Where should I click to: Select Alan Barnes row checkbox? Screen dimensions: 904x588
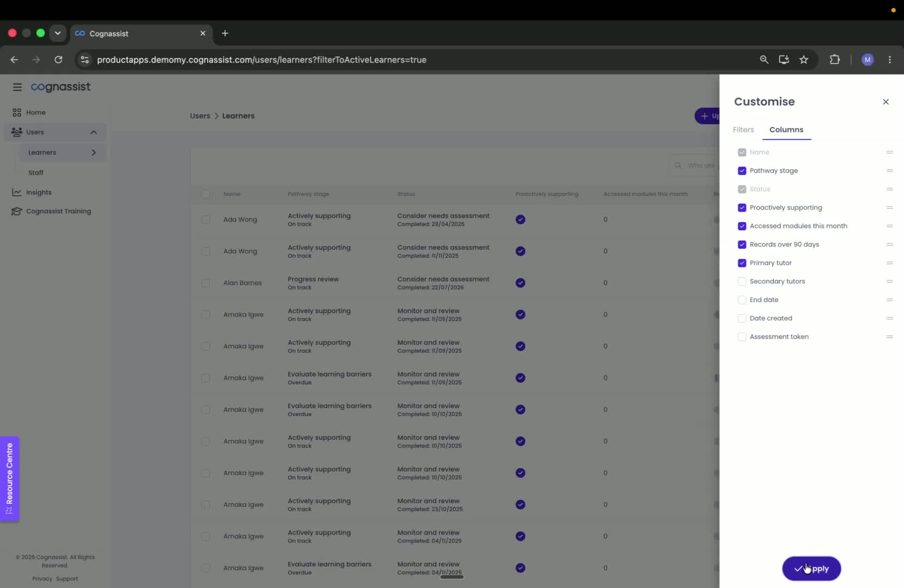point(205,283)
